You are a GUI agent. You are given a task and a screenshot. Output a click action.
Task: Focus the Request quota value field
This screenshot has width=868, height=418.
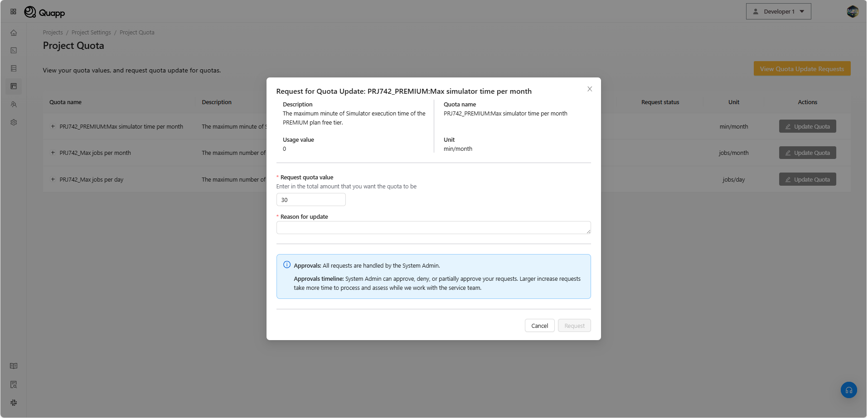pos(311,200)
